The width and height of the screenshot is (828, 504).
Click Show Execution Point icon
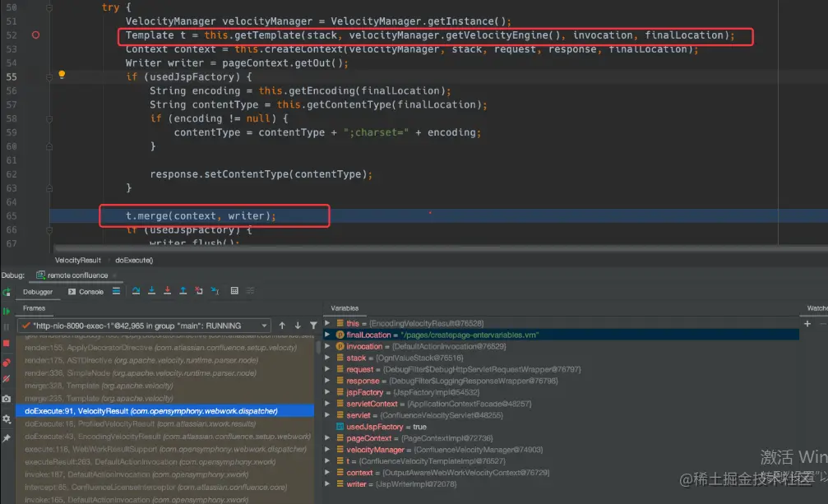(x=116, y=291)
